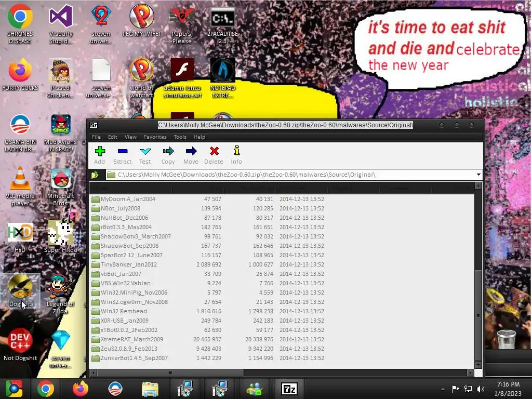Viewport: 532px width, 399px height.
Task: Open Firefox from the taskbar
Action: tap(81, 389)
